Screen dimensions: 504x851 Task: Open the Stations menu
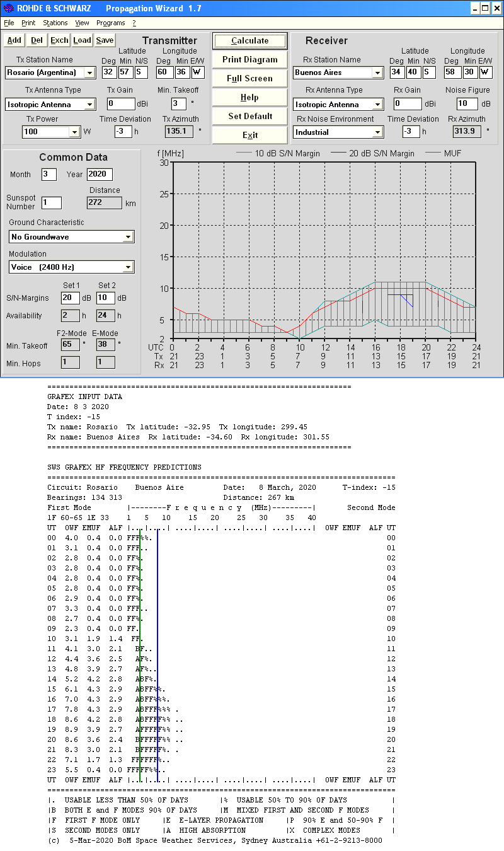tap(55, 23)
